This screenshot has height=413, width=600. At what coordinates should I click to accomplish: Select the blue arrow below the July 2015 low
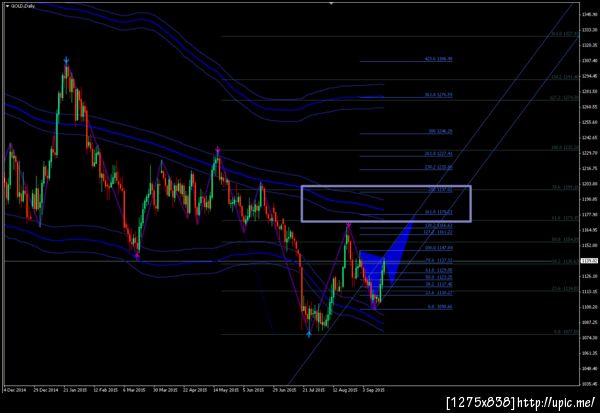pyautogui.click(x=309, y=334)
